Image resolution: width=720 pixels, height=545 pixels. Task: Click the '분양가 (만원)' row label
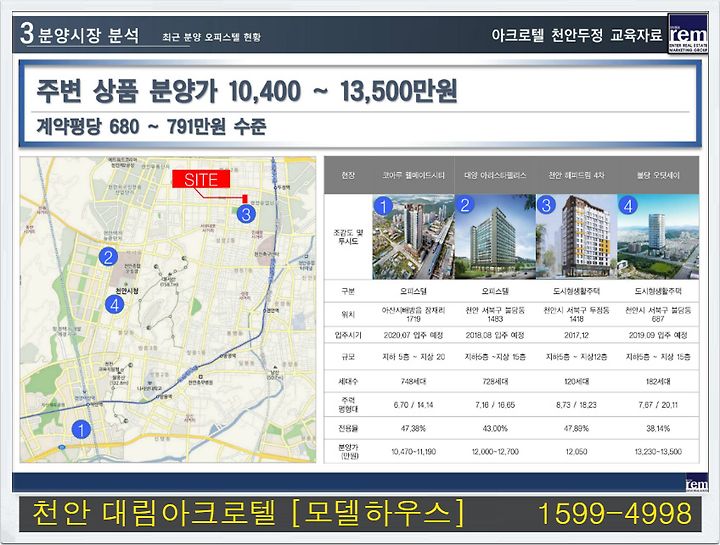click(348, 451)
